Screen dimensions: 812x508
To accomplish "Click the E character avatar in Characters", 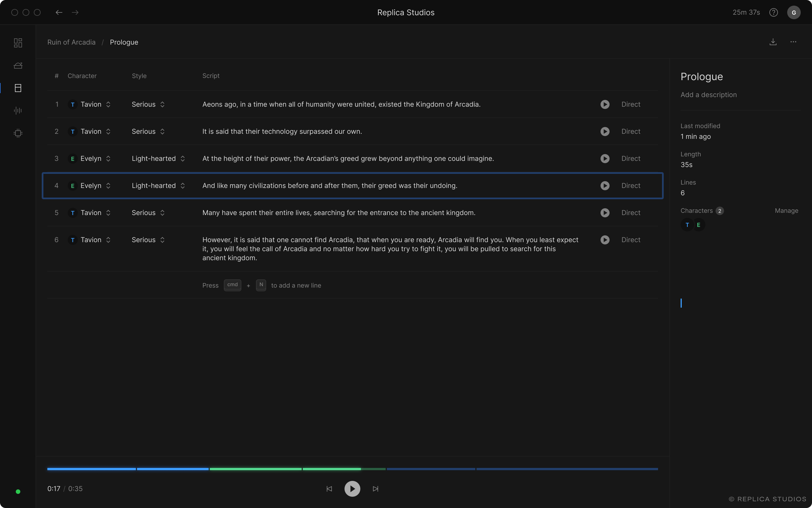I will (x=699, y=225).
